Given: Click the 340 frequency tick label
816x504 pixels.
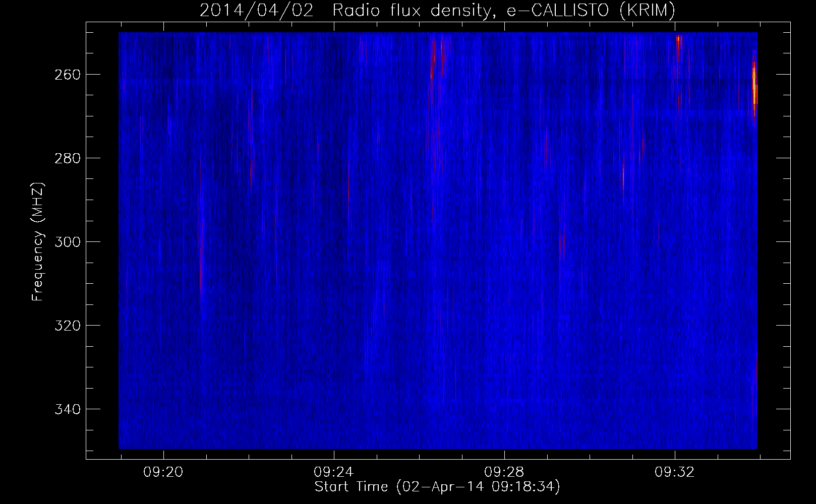Looking at the screenshot, I should click(x=67, y=409).
